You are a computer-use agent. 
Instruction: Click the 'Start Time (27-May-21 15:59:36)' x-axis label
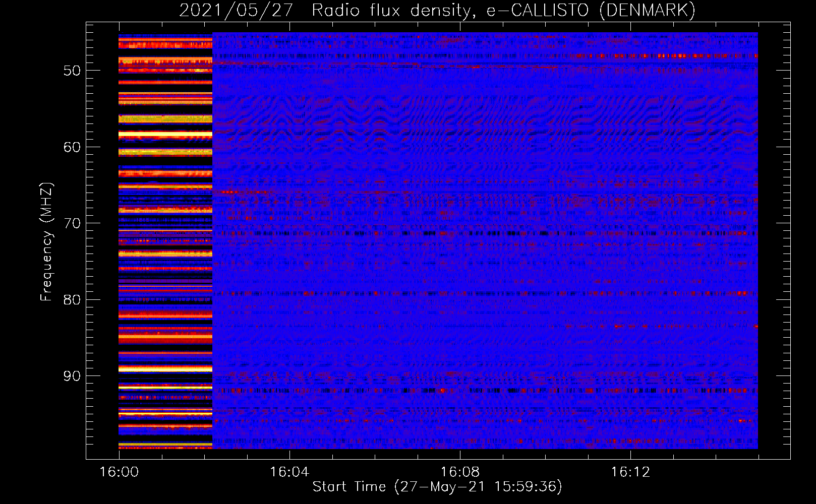point(437,487)
